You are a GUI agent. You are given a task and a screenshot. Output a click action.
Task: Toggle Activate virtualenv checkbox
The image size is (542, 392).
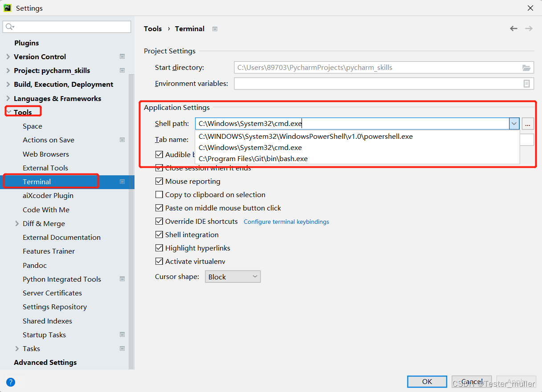click(x=159, y=262)
